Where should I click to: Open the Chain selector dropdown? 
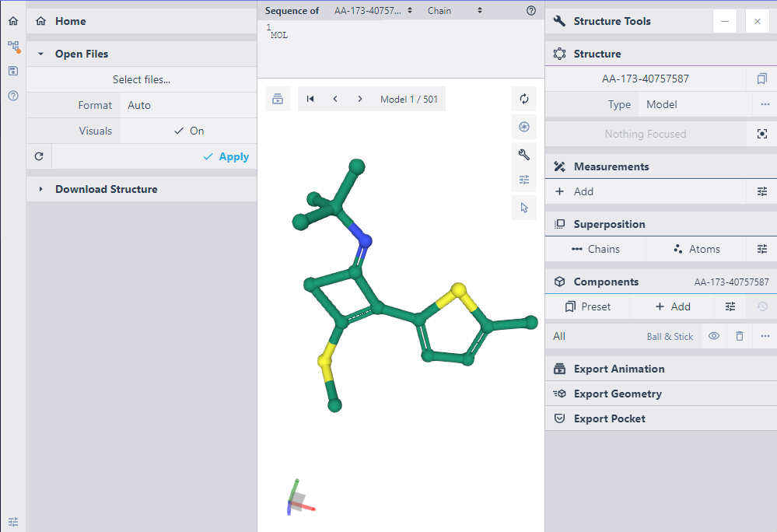454,10
